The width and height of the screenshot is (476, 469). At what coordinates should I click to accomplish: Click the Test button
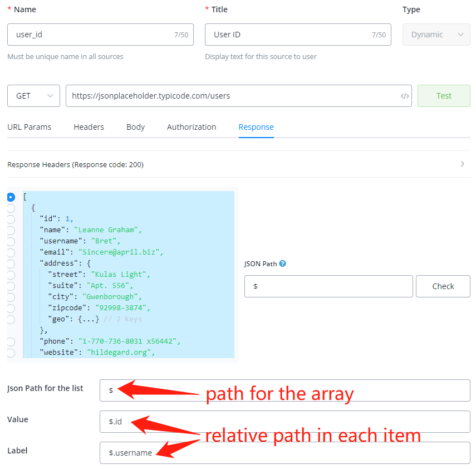[444, 96]
